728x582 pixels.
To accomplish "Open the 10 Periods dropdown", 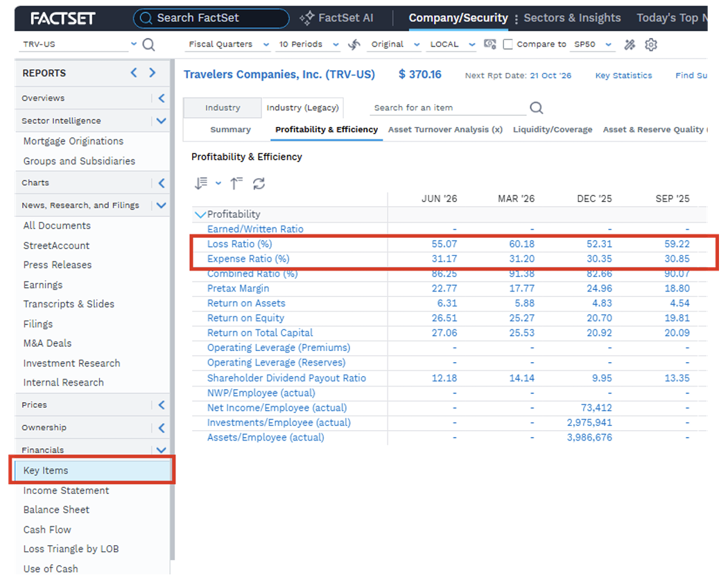I will 309,44.
